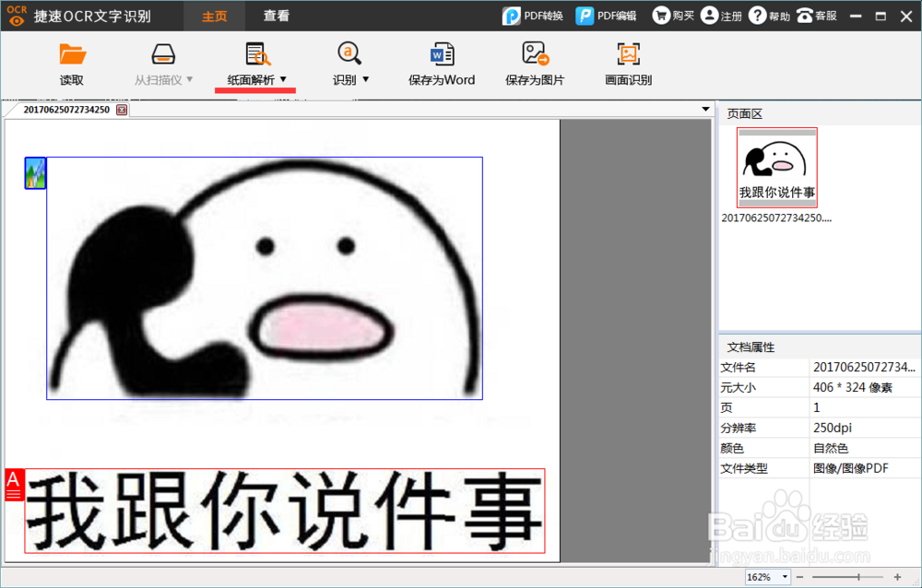Click the 保存为Word icon
This screenshot has height=588, width=922.
[442, 54]
